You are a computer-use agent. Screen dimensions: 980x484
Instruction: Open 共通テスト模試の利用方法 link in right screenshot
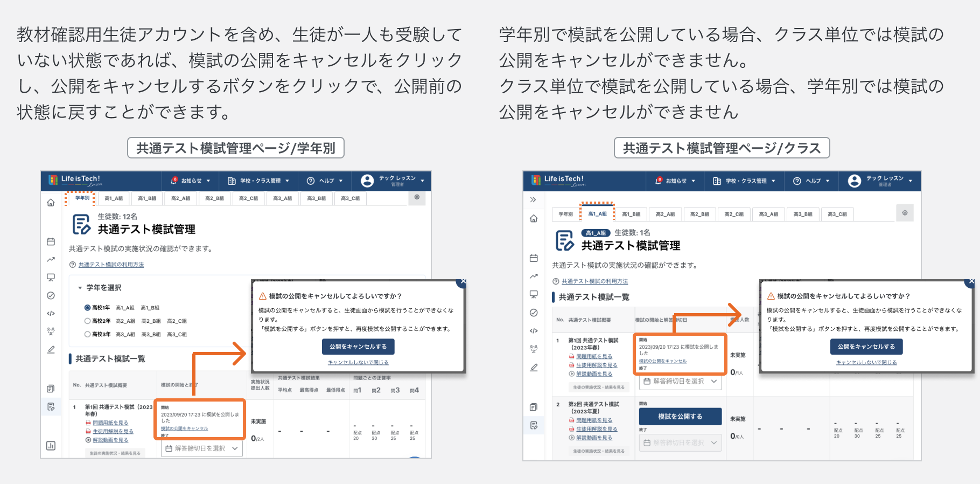pyautogui.click(x=594, y=281)
